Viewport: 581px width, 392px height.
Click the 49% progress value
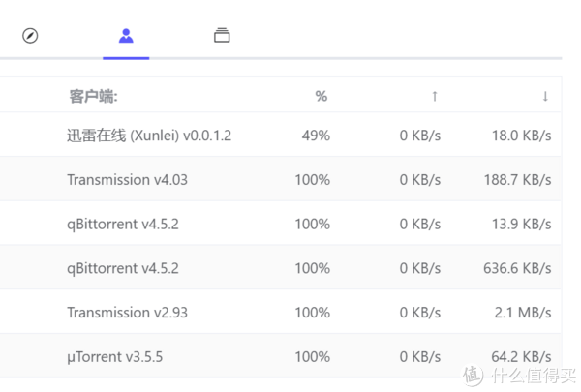pyautogui.click(x=316, y=136)
